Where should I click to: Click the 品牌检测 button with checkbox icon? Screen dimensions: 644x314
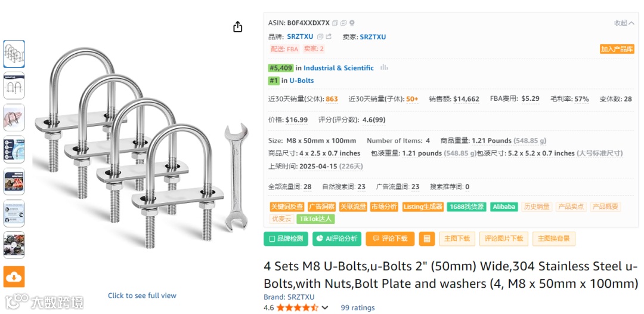click(x=286, y=239)
